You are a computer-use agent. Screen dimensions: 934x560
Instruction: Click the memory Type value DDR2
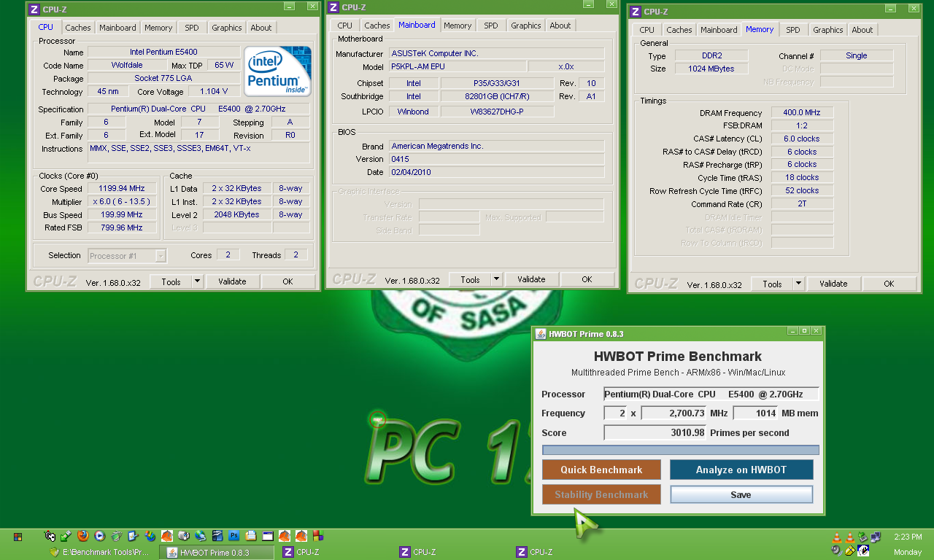point(711,55)
